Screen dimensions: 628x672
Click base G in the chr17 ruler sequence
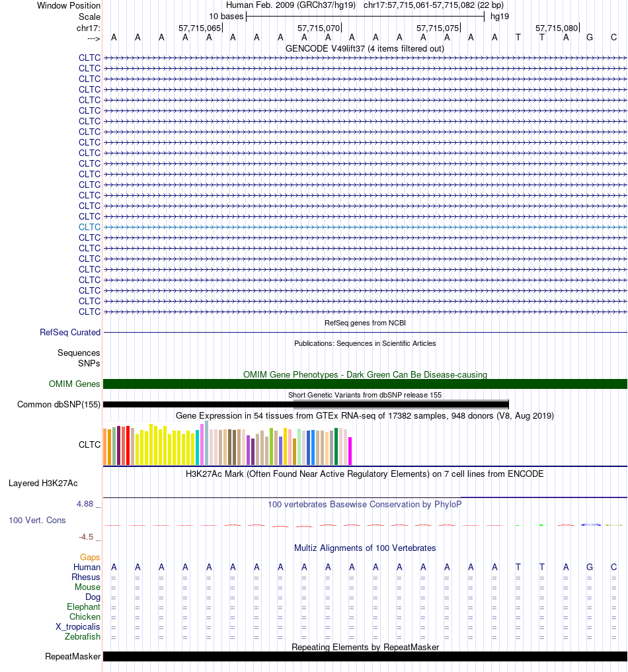590,37
